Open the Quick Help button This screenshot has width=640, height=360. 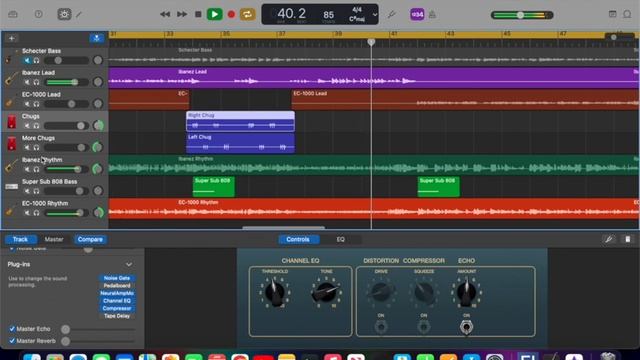pos(38,14)
